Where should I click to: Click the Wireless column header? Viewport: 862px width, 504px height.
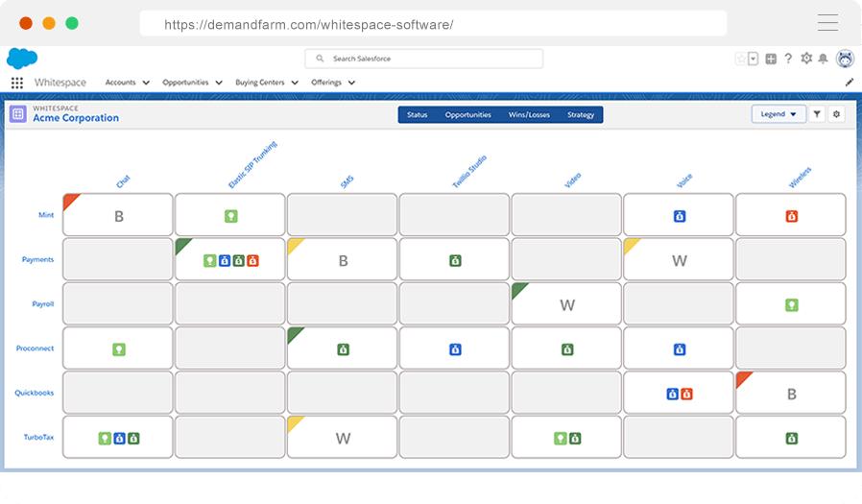pos(800,178)
